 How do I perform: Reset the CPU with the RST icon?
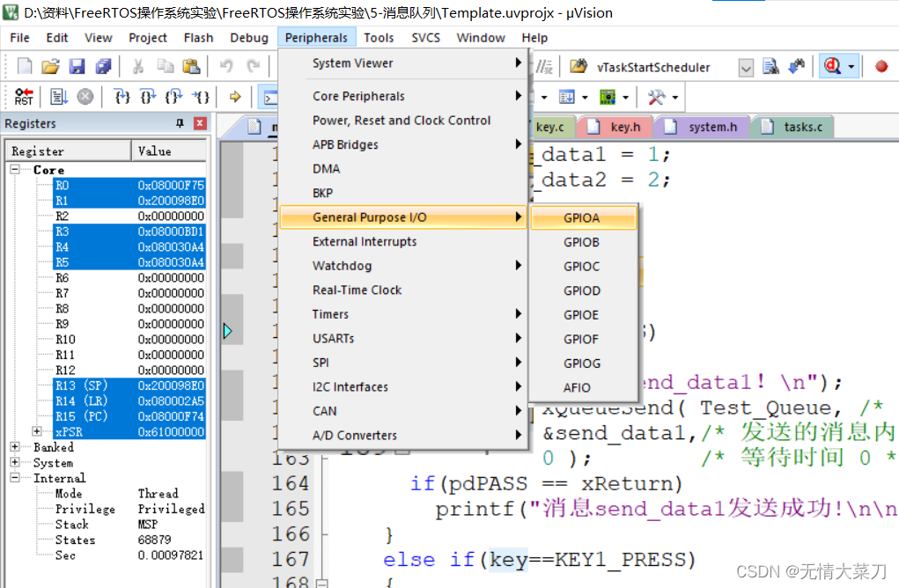pyautogui.click(x=24, y=96)
